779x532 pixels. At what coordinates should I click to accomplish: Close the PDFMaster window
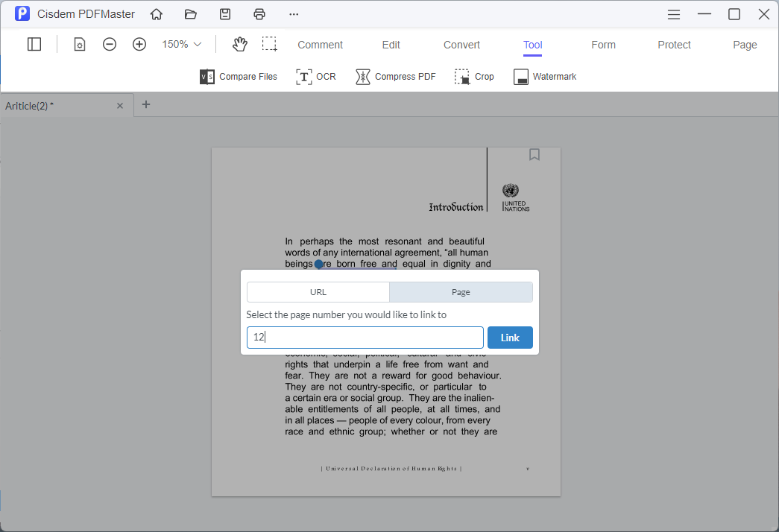point(764,14)
